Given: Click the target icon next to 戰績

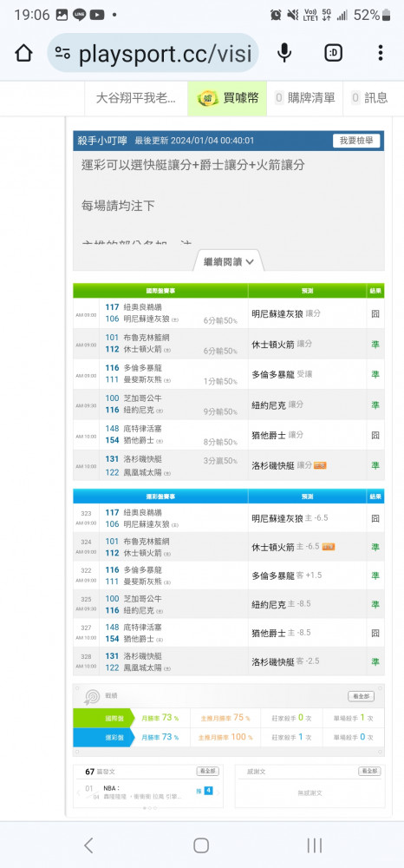Looking at the screenshot, I should (91, 696).
